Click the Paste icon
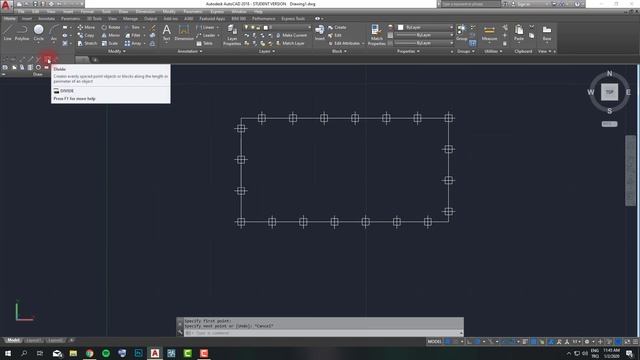The image size is (640, 360). coord(519,32)
